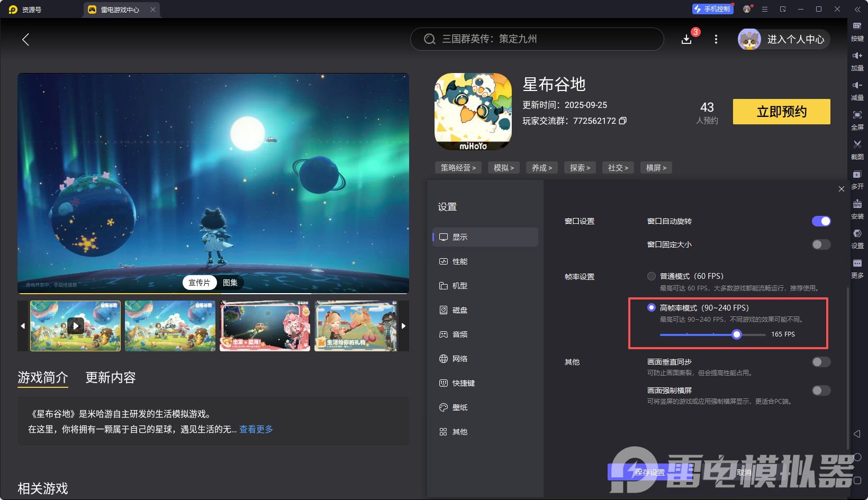Image resolution: width=868 pixels, height=500 pixels.
Task: Click the 立即预约 reservation button
Action: [x=781, y=112]
